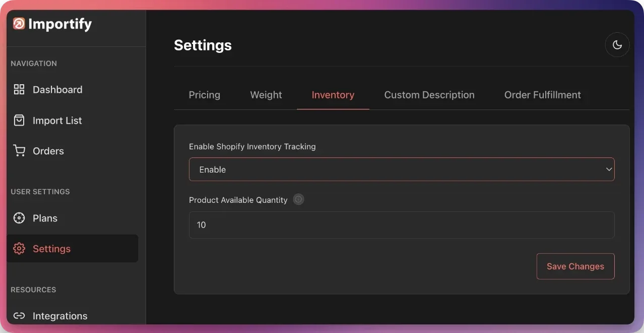Image resolution: width=644 pixels, height=333 pixels.
Task: Switch to the Weight tab
Action: click(266, 95)
